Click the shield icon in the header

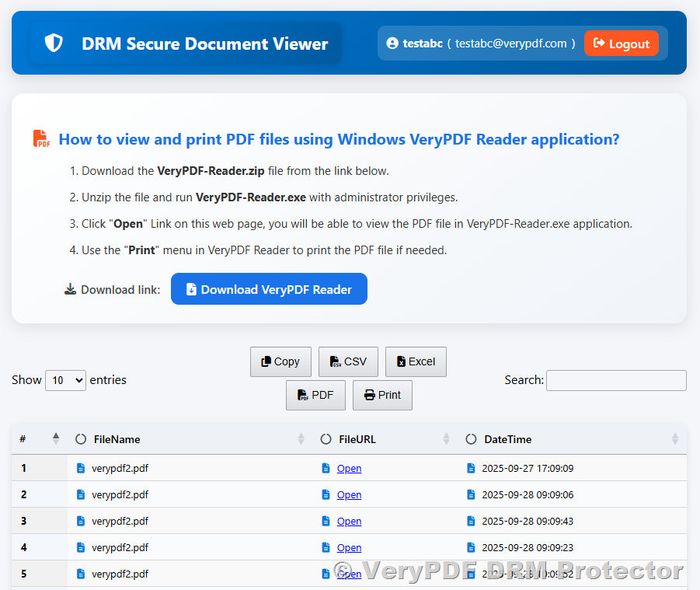pos(54,44)
